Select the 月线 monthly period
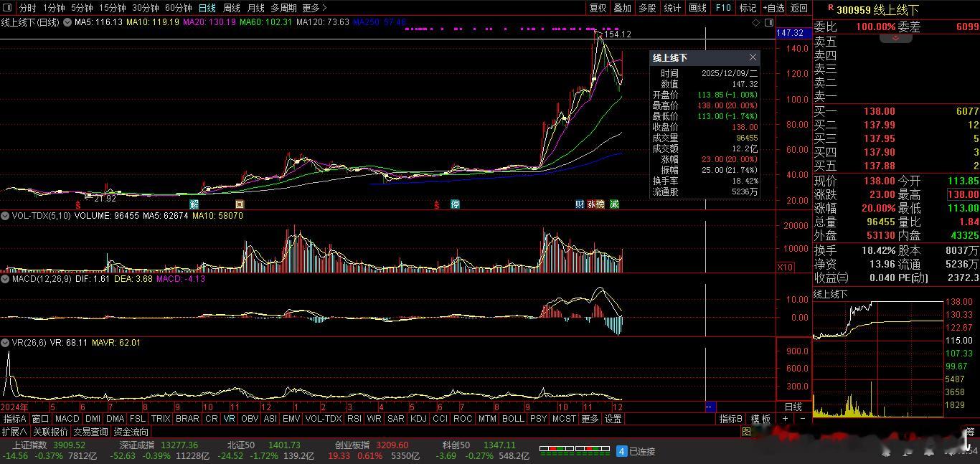Screen dimensions: 980x464 [x=255, y=8]
